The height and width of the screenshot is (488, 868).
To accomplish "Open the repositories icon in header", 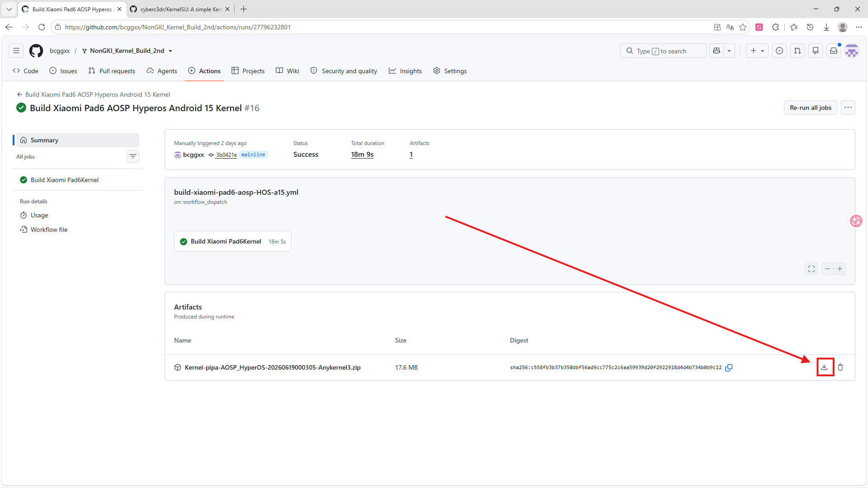I will pos(816,51).
